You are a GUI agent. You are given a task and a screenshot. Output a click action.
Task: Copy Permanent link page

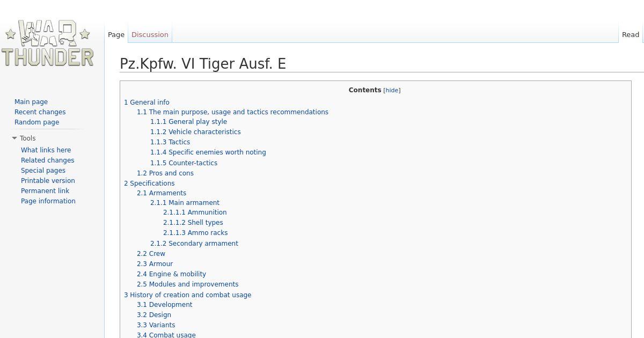pos(45,191)
